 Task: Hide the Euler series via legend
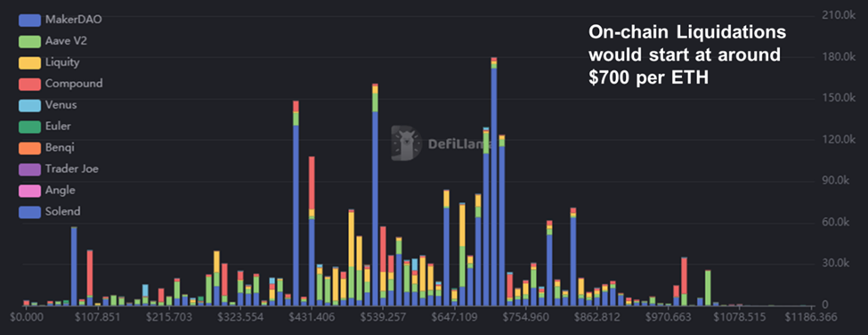(x=45, y=127)
